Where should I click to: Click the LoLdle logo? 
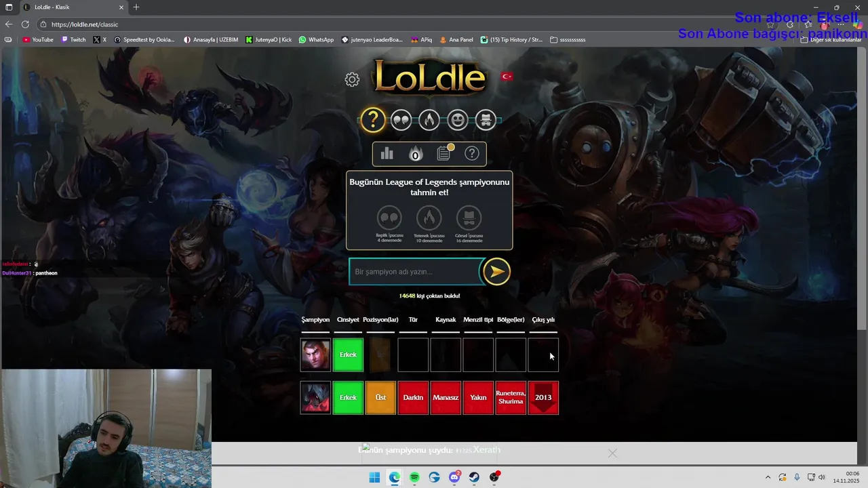429,77
